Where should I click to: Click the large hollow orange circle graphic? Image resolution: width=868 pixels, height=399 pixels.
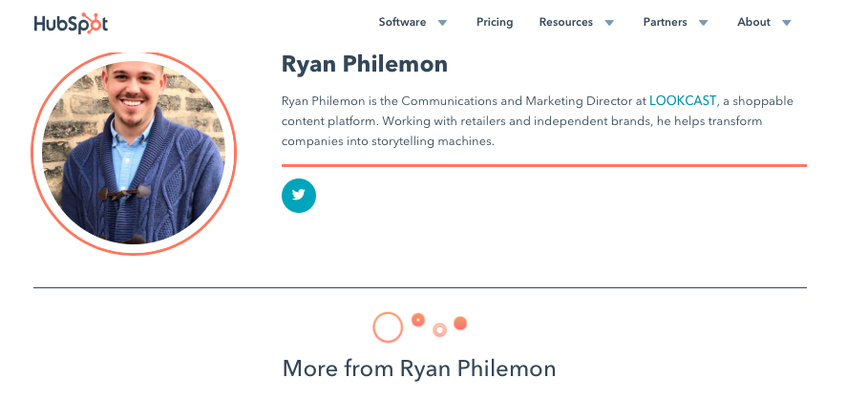coord(388,327)
